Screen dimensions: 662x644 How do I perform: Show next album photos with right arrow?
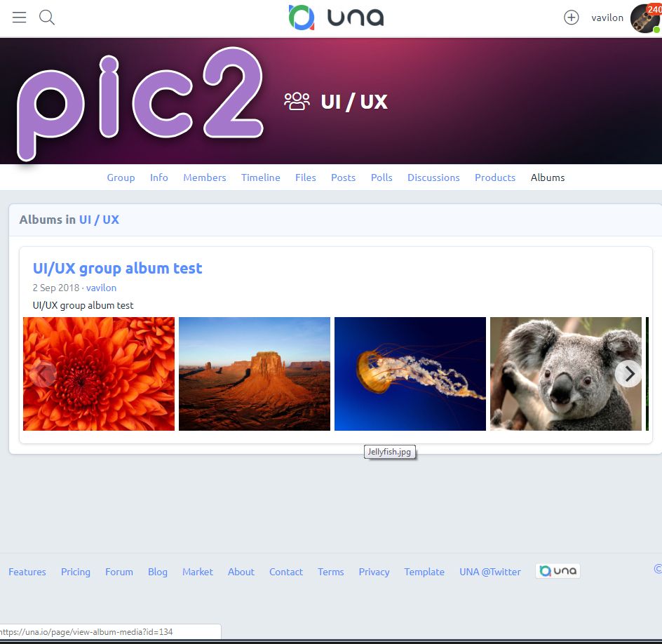point(629,374)
